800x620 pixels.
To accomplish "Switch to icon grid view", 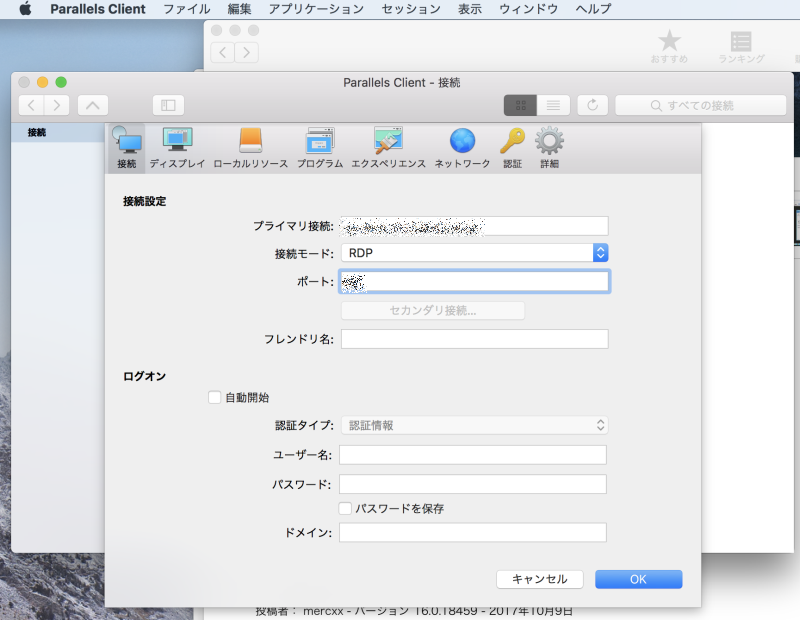I will coord(520,105).
